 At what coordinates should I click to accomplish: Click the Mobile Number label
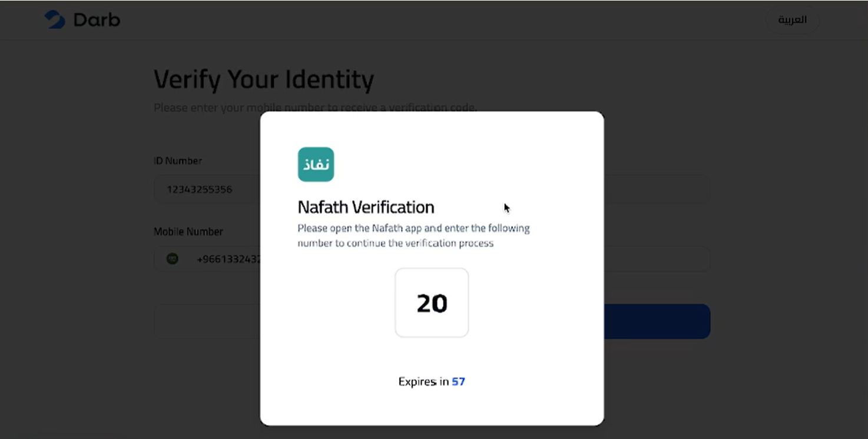pyautogui.click(x=188, y=232)
